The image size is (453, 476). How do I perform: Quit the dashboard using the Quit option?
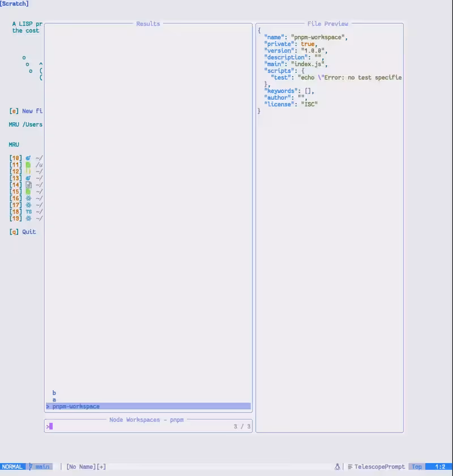(21, 231)
